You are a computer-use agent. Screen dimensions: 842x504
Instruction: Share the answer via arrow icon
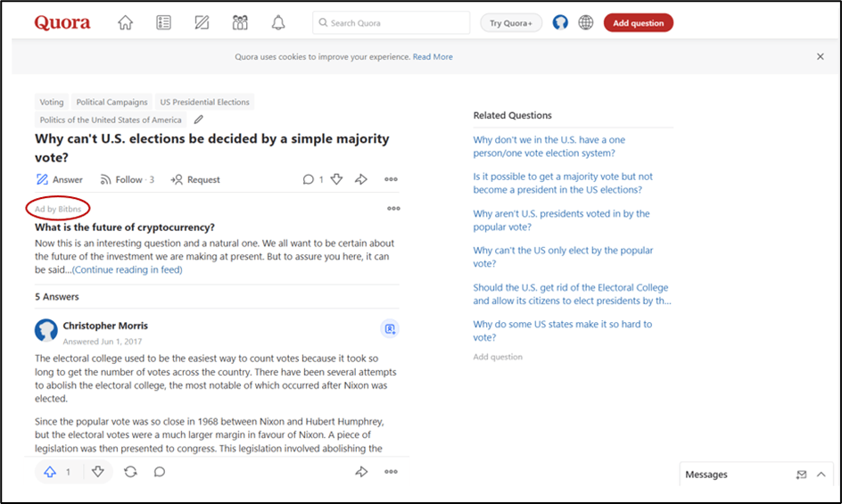pyautogui.click(x=361, y=472)
